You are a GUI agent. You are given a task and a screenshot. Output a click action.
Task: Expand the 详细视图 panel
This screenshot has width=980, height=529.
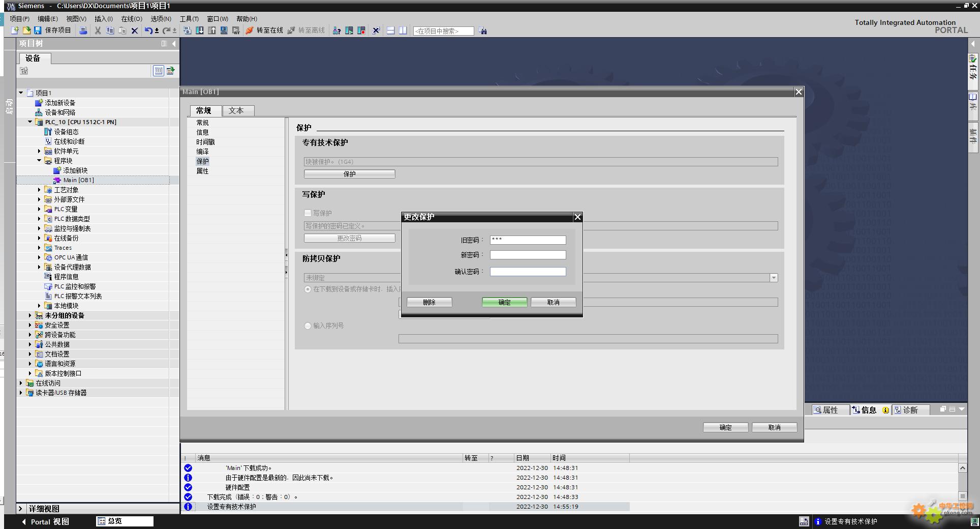(x=21, y=509)
